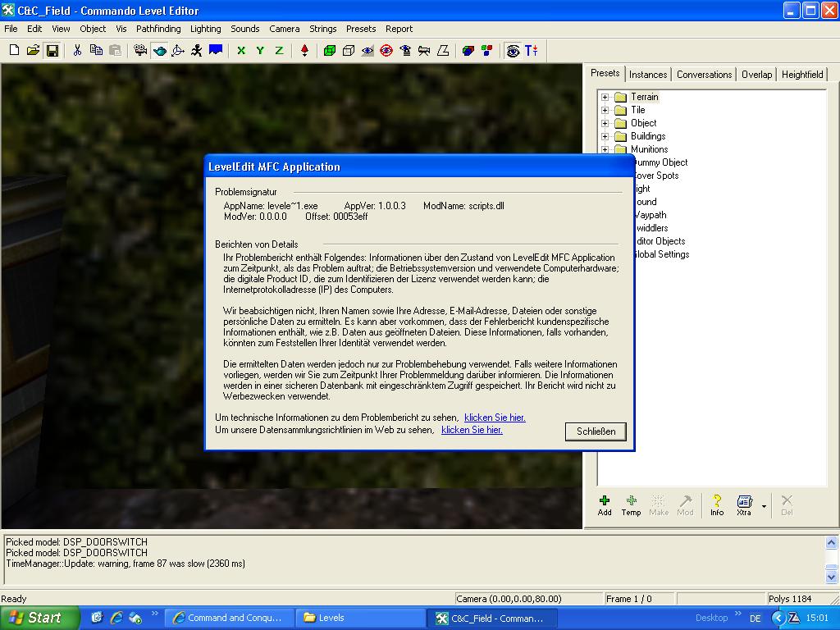
Task: Click the green Add preset icon
Action: click(605, 504)
